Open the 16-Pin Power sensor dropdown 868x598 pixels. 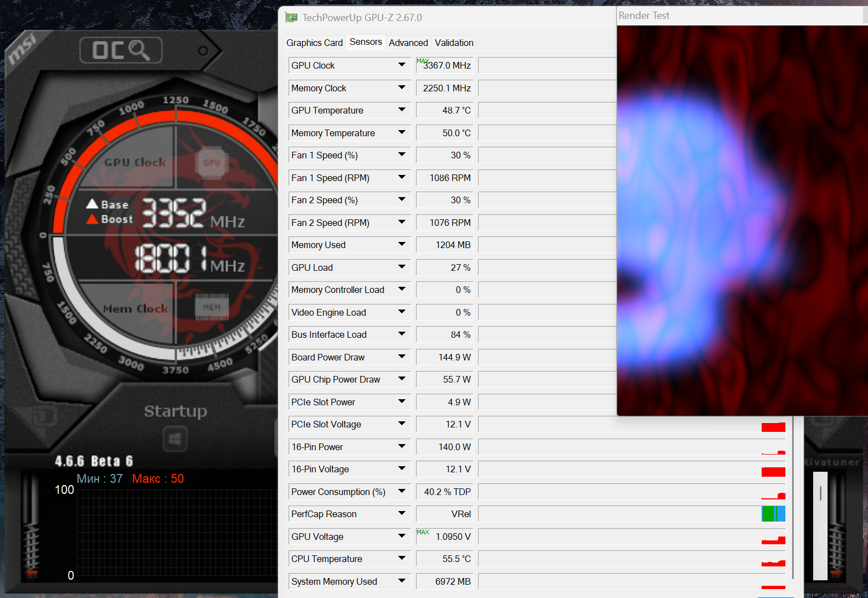402,447
